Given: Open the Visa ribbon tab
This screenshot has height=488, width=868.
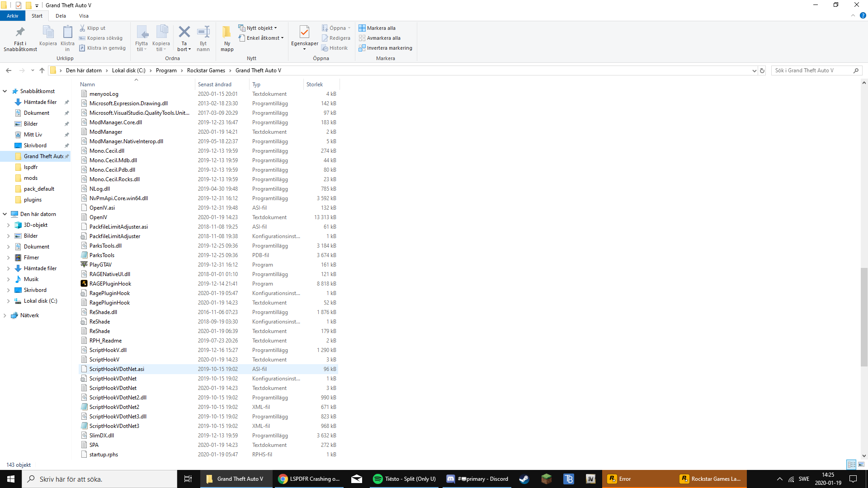Looking at the screenshot, I should click(84, 16).
